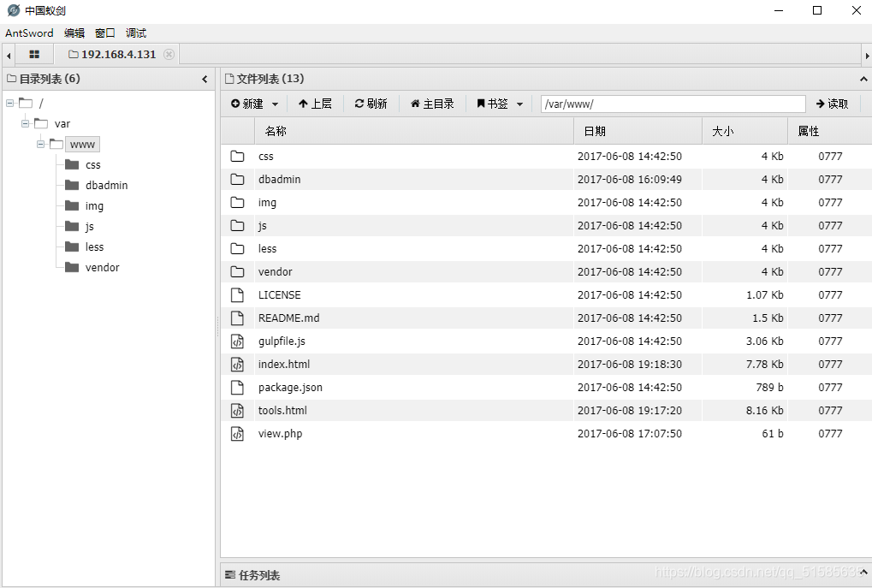Refresh the list with 刷新

pos(371,104)
